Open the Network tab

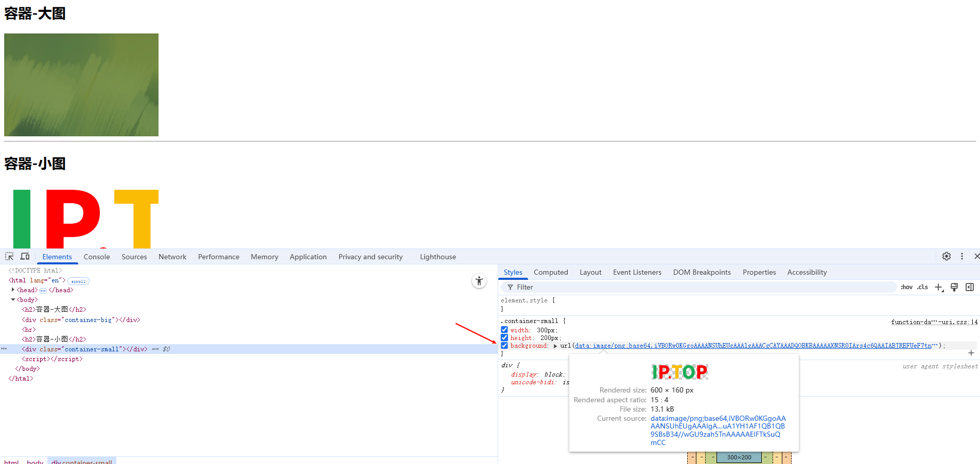tap(172, 257)
